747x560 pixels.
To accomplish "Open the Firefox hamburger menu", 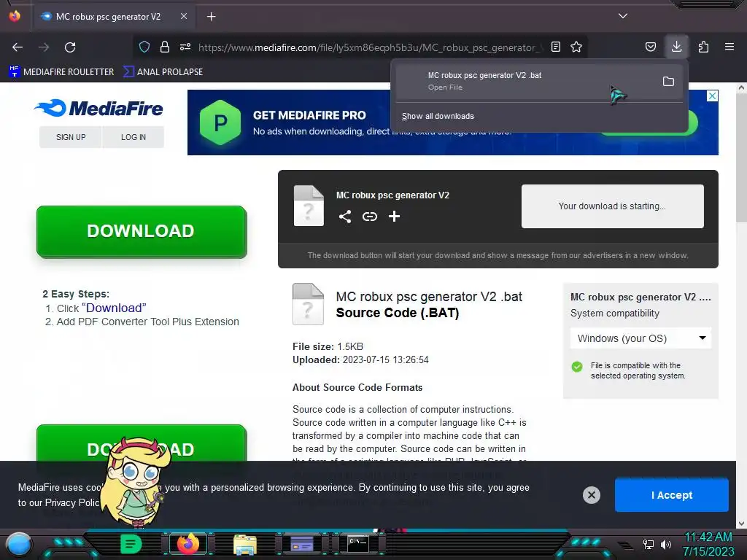I will (729, 47).
